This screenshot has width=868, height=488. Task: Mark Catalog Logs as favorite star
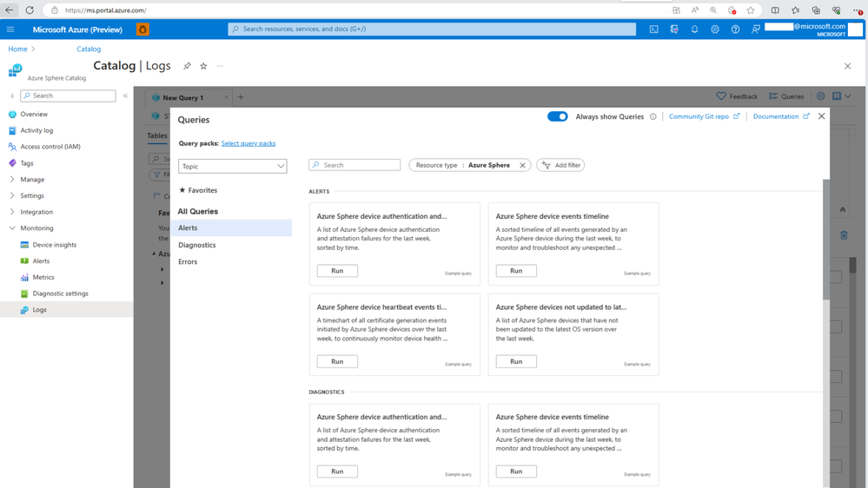pyautogui.click(x=203, y=66)
